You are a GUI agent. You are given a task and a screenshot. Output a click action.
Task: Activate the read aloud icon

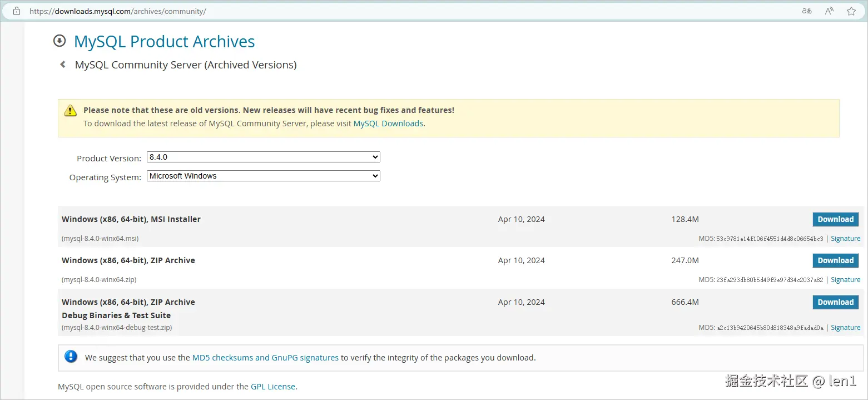pos(829,11)
